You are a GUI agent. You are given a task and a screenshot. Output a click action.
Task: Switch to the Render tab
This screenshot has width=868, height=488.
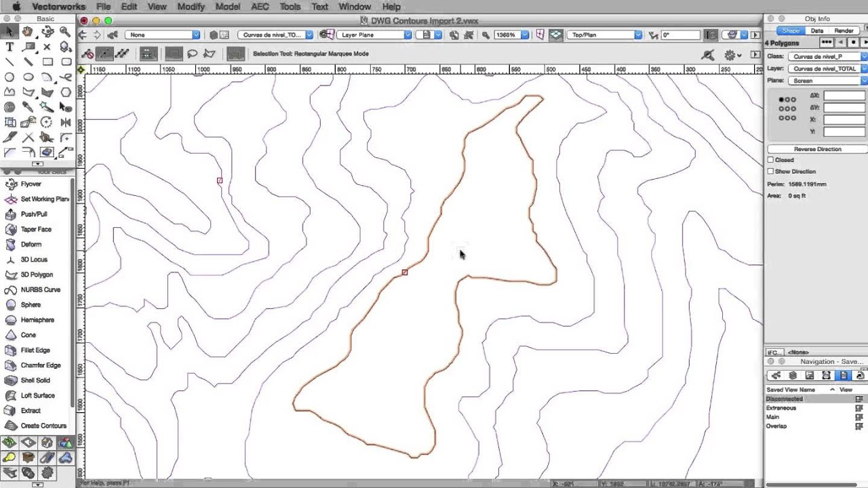point(844,30)
